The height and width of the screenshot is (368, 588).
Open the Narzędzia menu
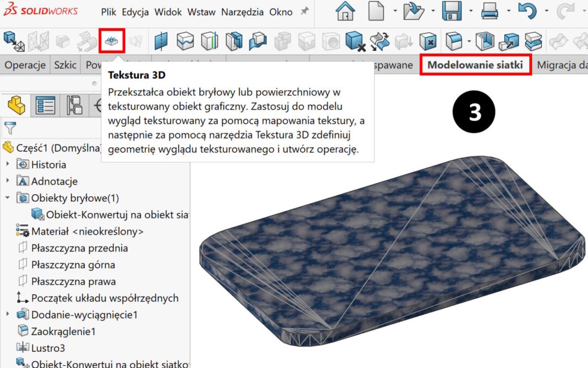click(x=242, y=12)
